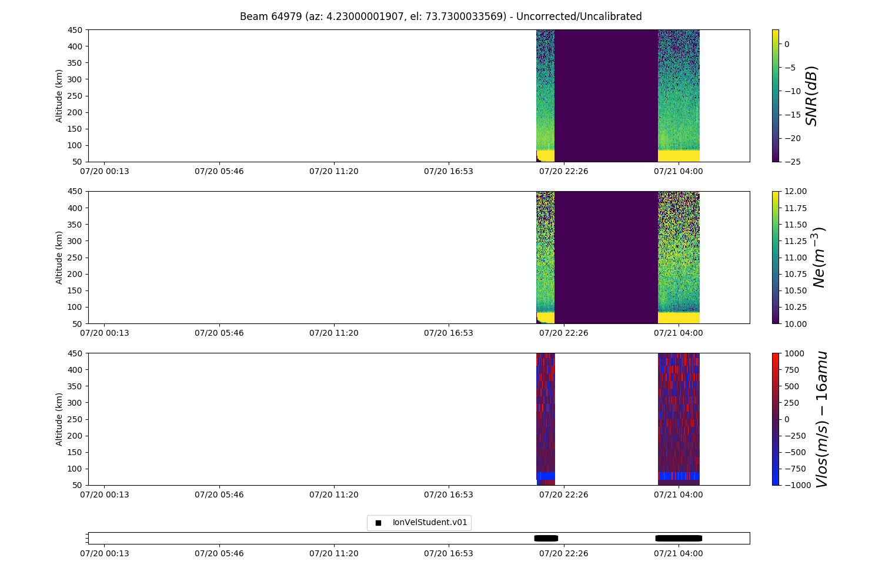Click the plot title starting with Beam 64979

point(440,16)
